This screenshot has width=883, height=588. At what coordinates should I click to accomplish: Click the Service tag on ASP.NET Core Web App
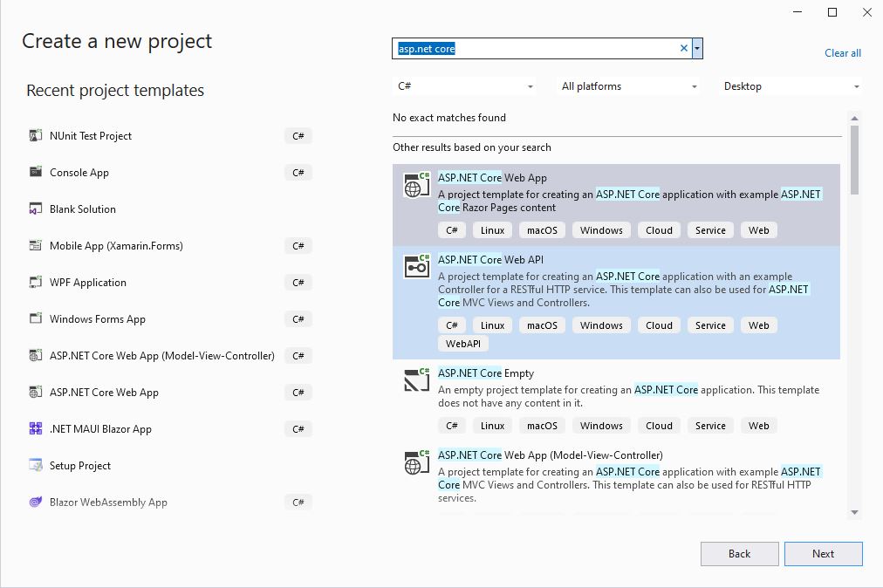coord(710,230)
